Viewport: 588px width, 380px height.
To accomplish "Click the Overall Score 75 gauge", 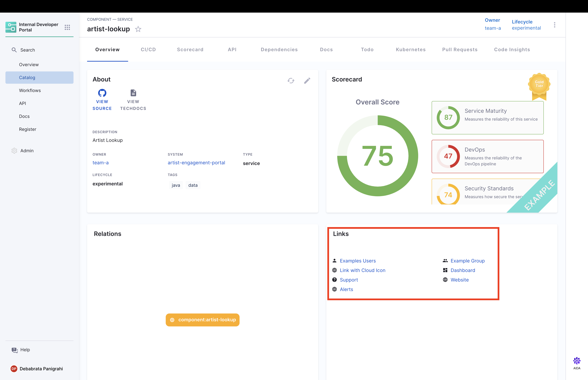I will point(378,156).
